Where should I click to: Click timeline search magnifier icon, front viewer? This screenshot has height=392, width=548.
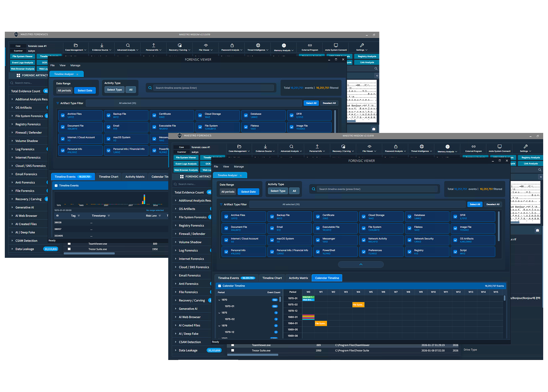pyautogui.click(x=313, y=189)
